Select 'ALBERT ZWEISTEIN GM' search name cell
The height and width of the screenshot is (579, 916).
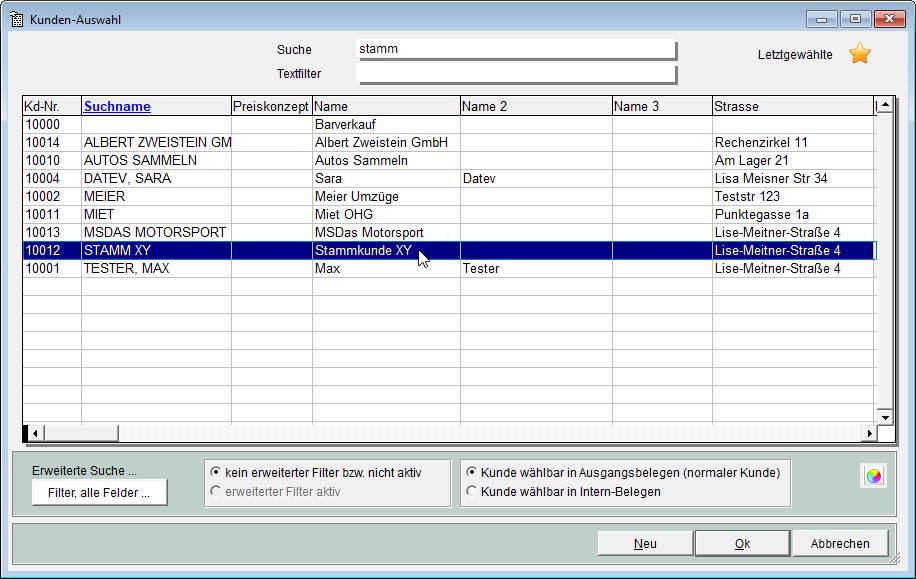point(157,143)
